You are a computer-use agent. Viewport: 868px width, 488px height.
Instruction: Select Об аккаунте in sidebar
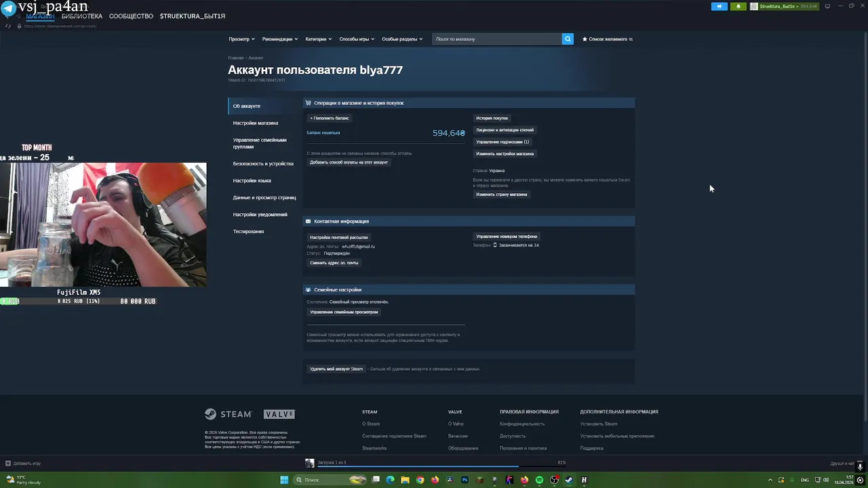click(263, 106)
